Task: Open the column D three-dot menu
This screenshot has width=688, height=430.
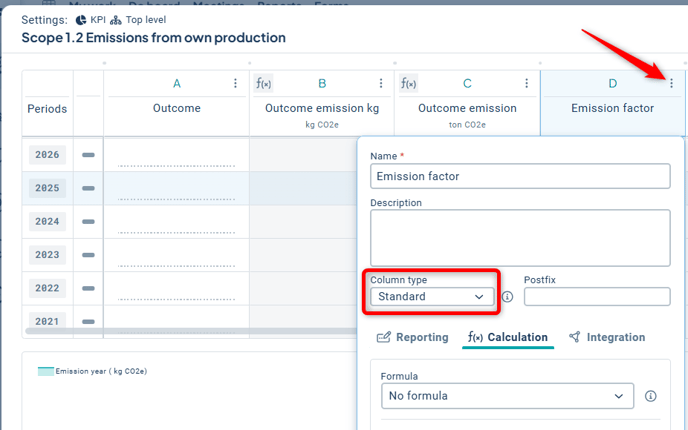Action: pos(671,84)
